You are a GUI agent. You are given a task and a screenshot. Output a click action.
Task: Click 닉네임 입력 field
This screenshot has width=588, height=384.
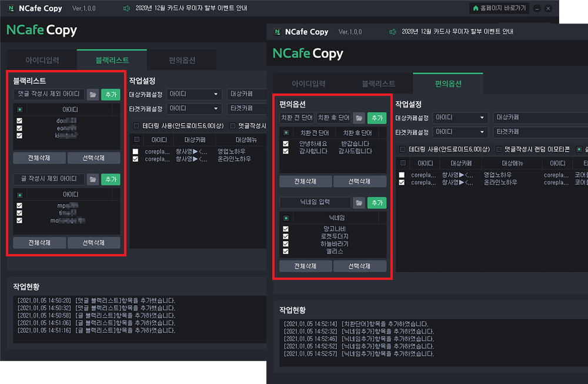pyautogui.click(x=315, y=203)
